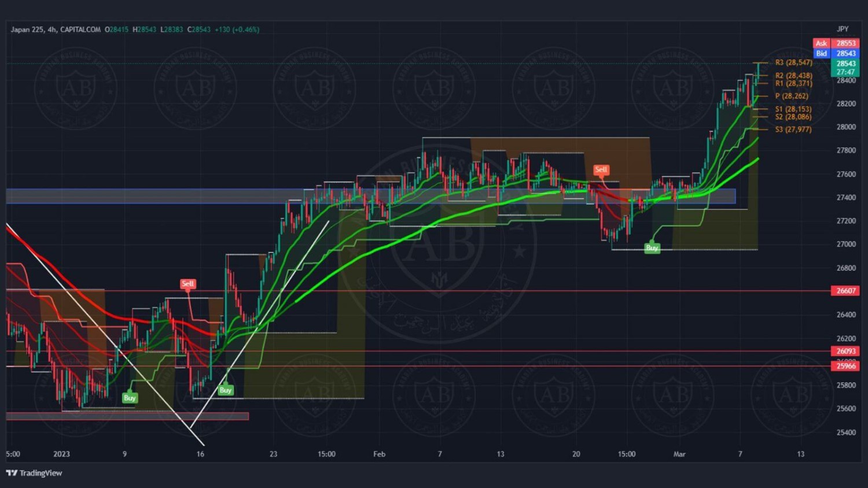868x488 pixels.
Task: Click the 16 date label on the time axis
Action: (200, 454)
